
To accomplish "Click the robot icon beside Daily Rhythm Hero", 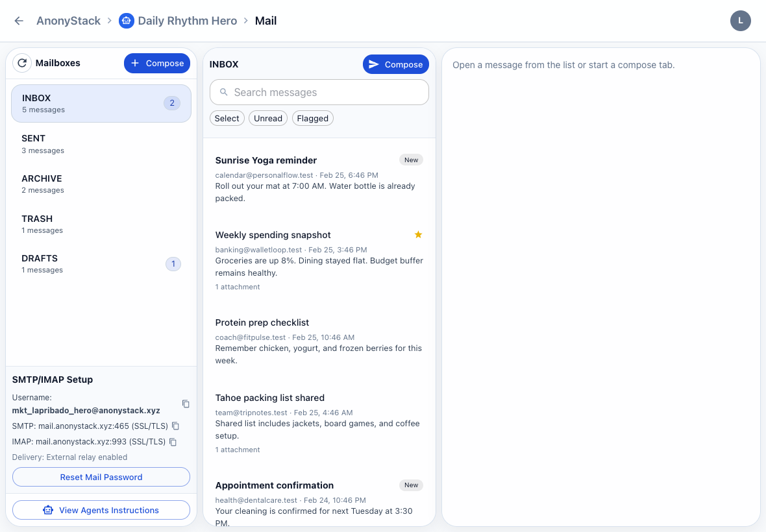I will click(x=126, y=20).
